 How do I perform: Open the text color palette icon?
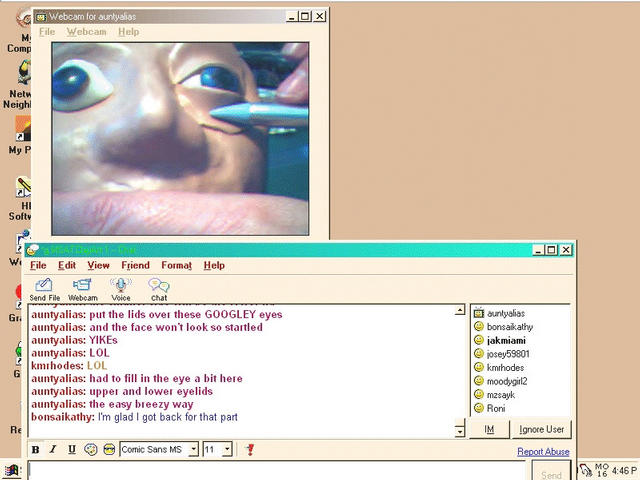coord(91,449)
